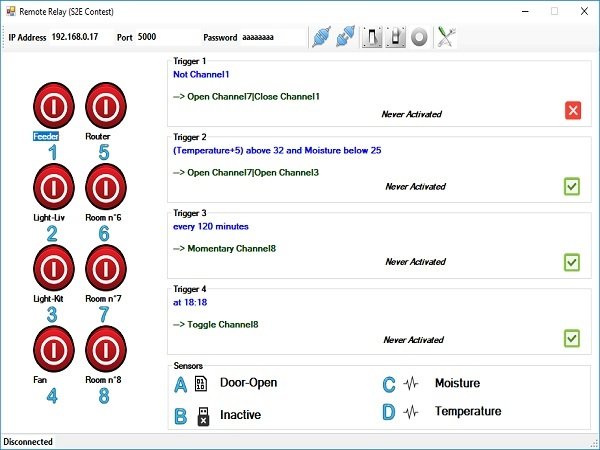Click the disconnect plug icon in toolbar
The height and width of the screenshot is (450, 600).
[x=346, y=37]
